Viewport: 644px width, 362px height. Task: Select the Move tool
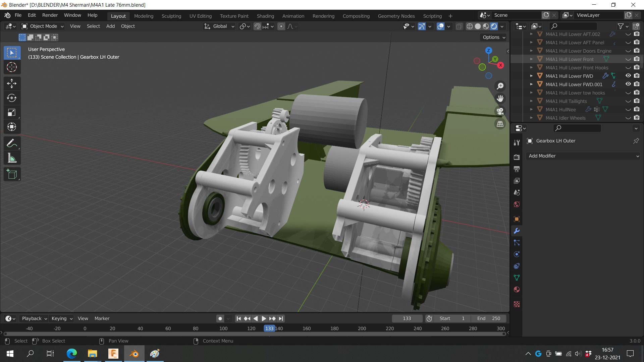(x=12, y=83)
